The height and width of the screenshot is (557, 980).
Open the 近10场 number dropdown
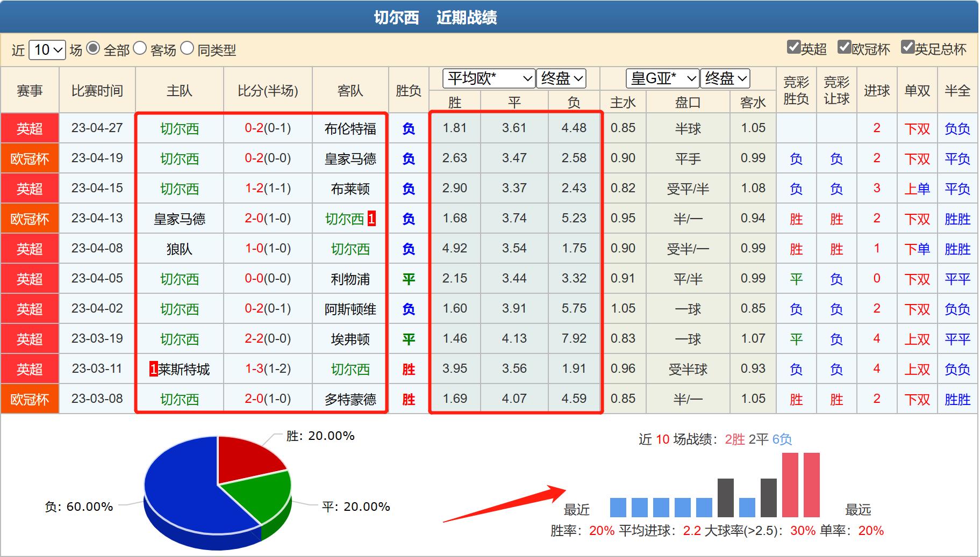47,49
